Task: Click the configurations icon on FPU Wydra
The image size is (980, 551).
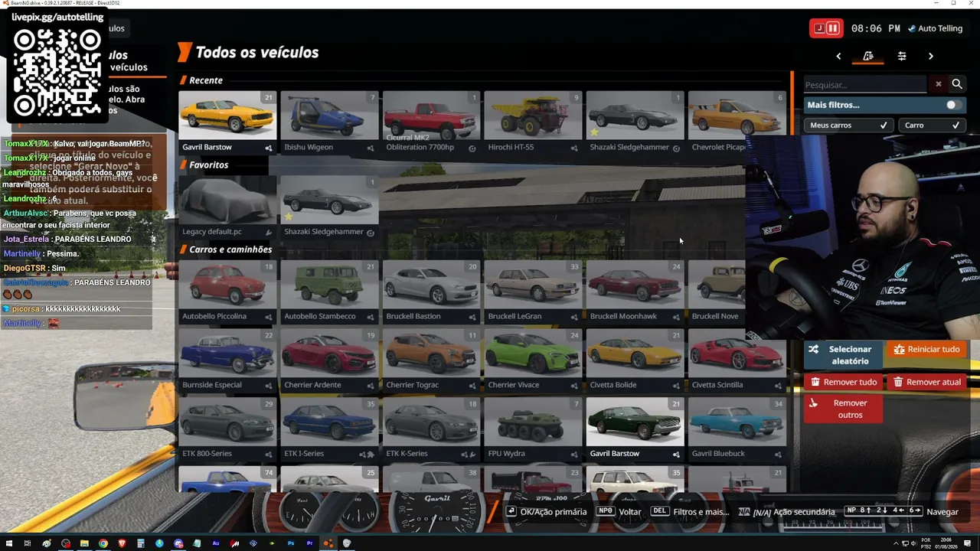Action: (x=573, y=455)
